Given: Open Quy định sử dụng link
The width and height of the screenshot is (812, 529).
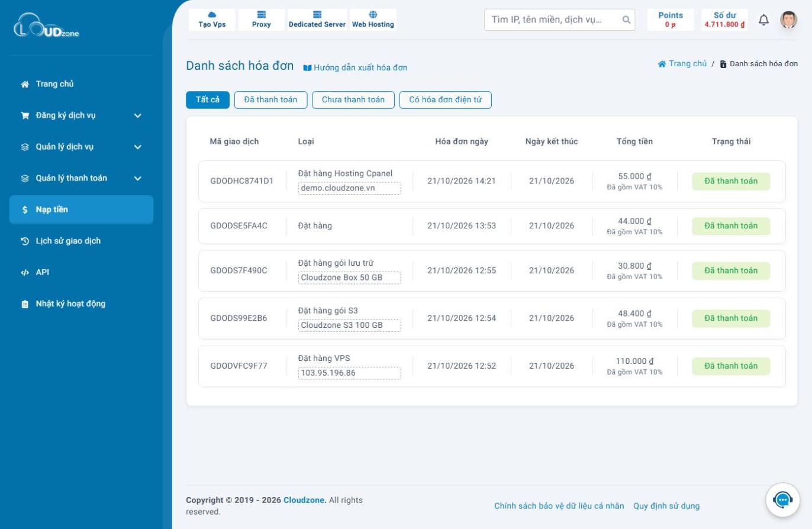Looking at the screenshot, I should pyautogui.click(x=666, y=506).
